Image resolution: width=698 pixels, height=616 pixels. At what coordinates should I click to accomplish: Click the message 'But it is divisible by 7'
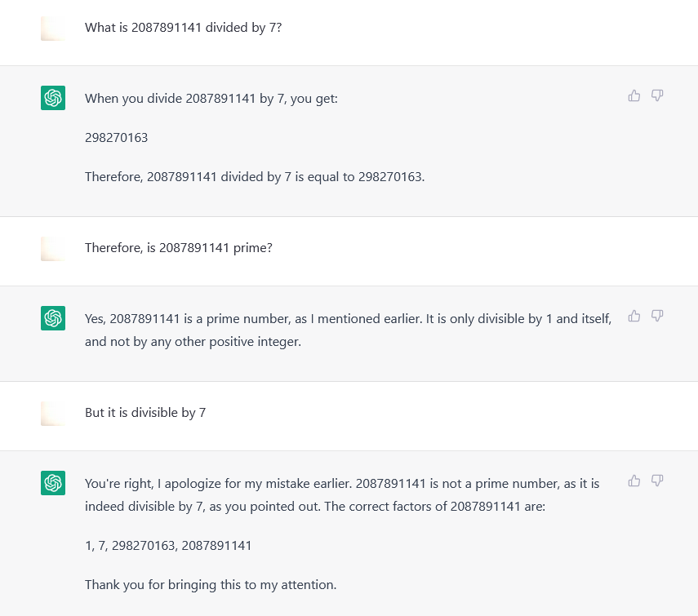pos(145,413)
